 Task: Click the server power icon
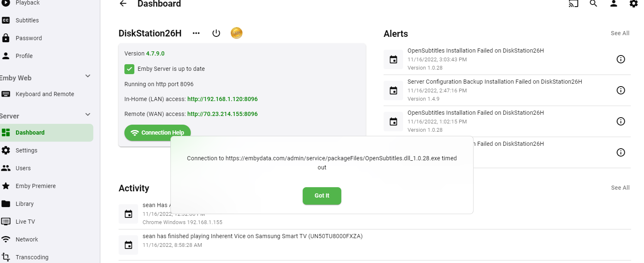[x=216, y=33]
